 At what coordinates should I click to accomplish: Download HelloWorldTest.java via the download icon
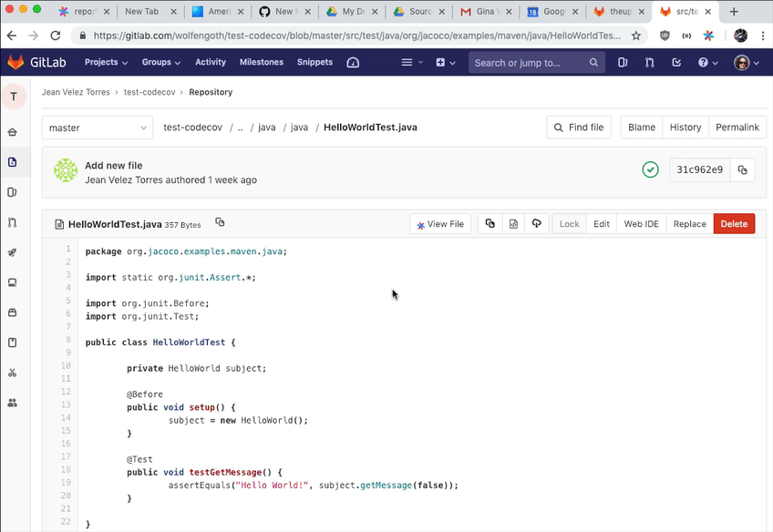click(x=538, y=223)
